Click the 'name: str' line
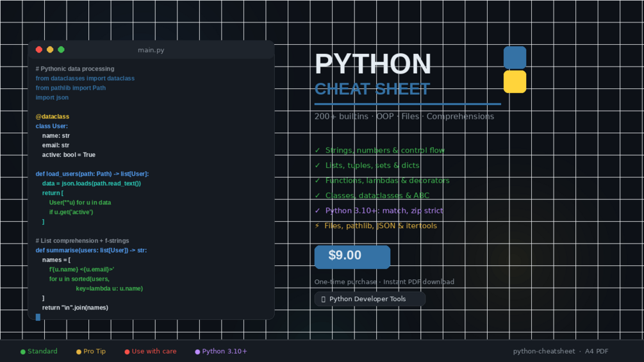Viewport: 644px width, 362px height. pyautogui.click(x=56, y=135)
